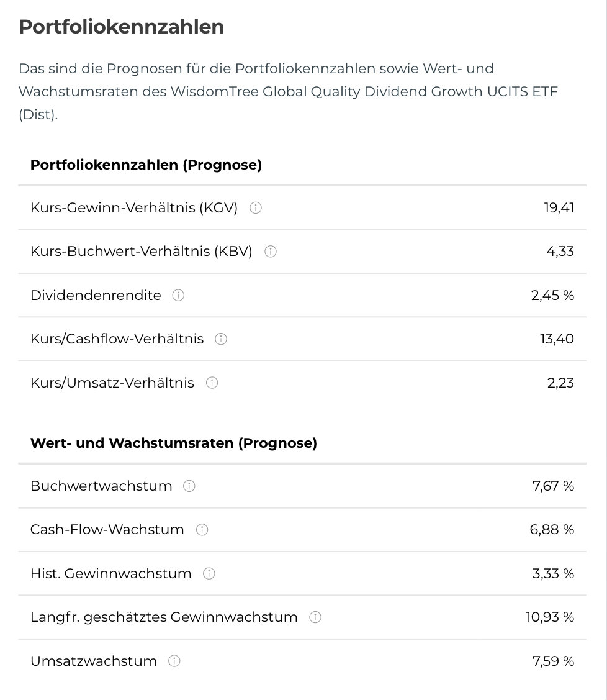The width and height of the screenshot is (607, 700).
Task: Select Wert- und Wachstumsraten (Prognose) header
Action: click(174, 443)
